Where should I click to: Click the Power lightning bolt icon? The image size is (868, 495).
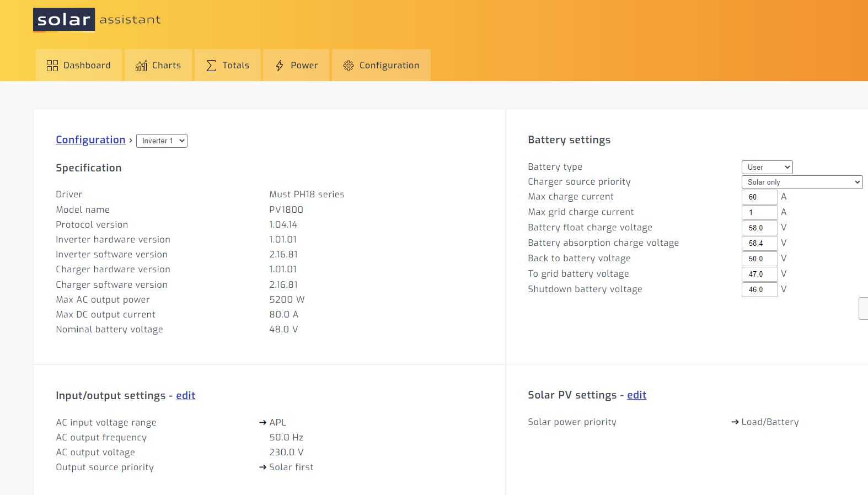280,66
